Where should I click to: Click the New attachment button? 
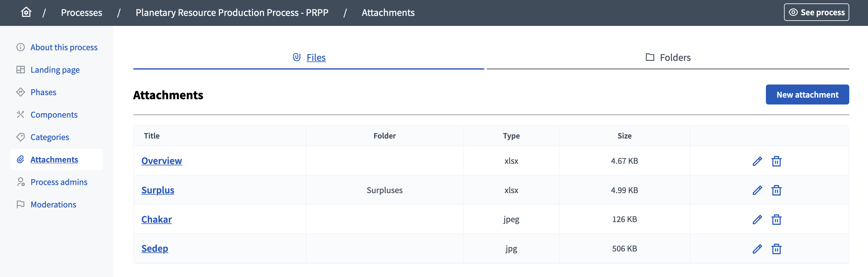click(807, 95)
